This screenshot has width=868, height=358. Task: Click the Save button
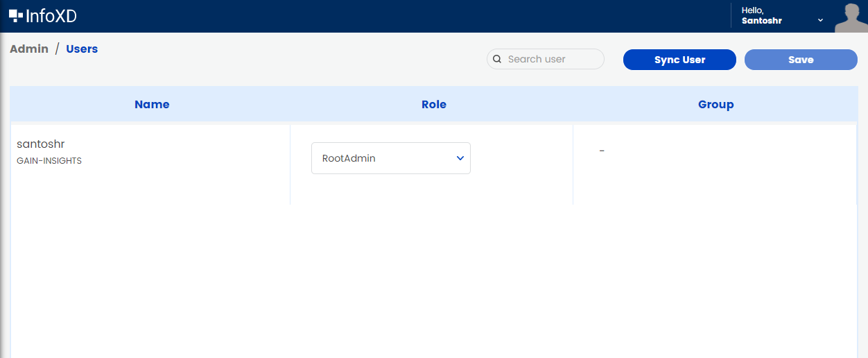click(801, 60)
